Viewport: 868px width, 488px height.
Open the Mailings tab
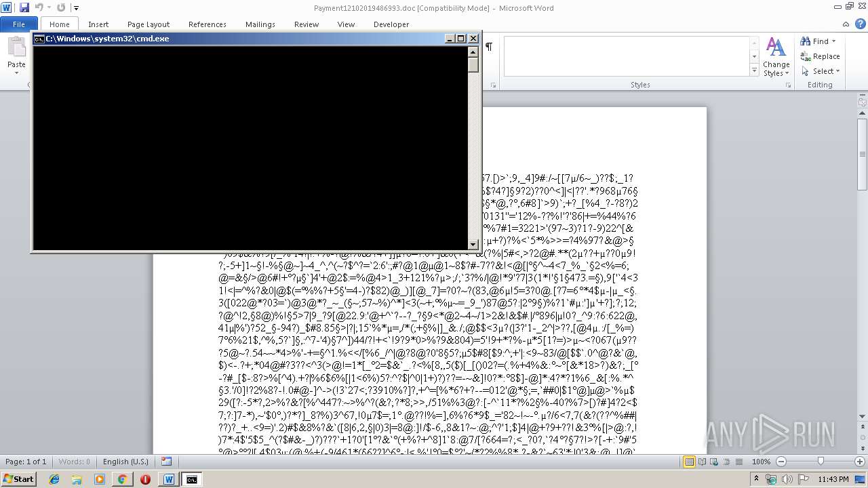(260, 24)
